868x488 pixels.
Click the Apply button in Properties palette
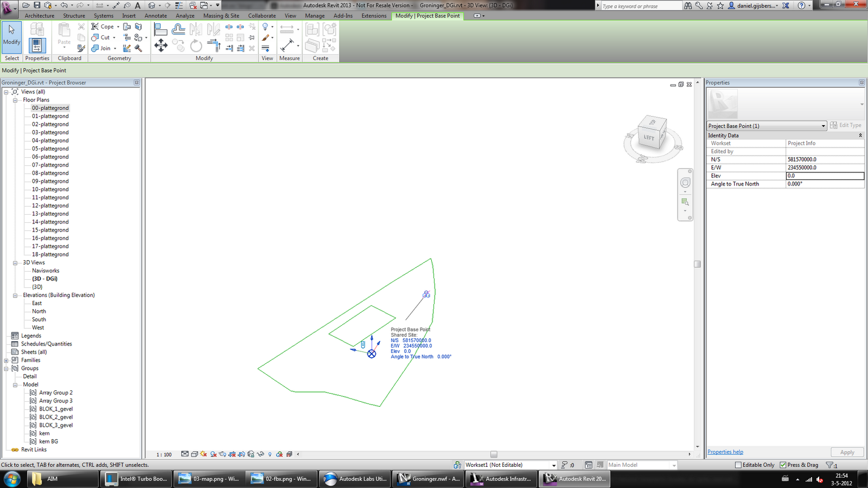[847, 452]
